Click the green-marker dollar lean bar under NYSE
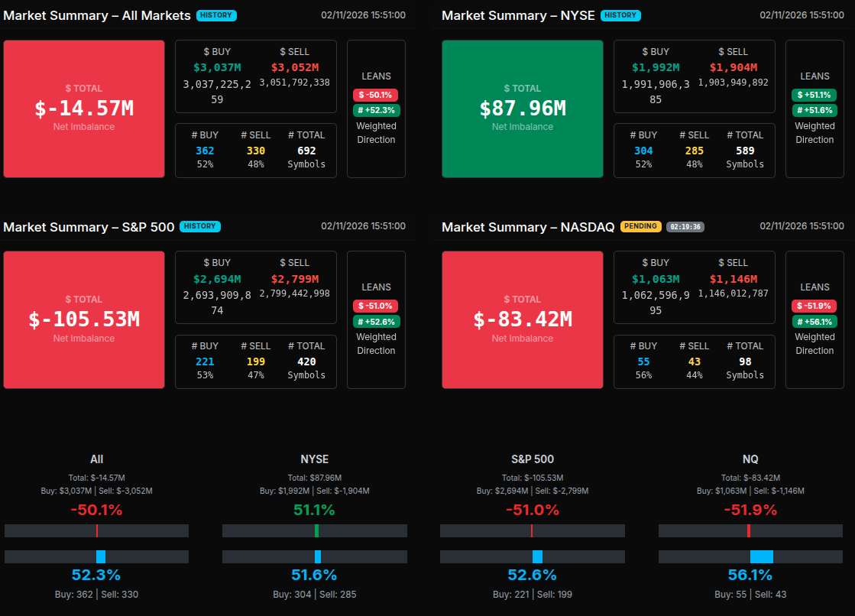This screenshot has height=616, width=855. (314, 530)
